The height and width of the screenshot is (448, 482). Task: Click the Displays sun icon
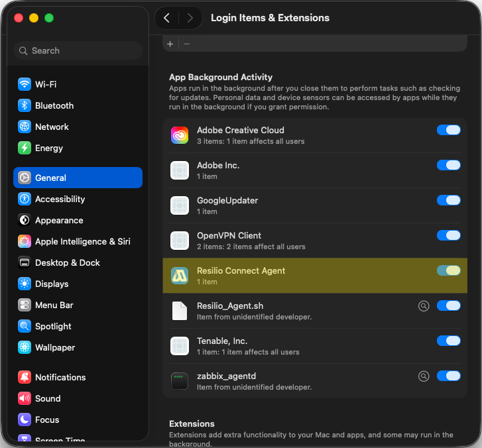[25, 284]
